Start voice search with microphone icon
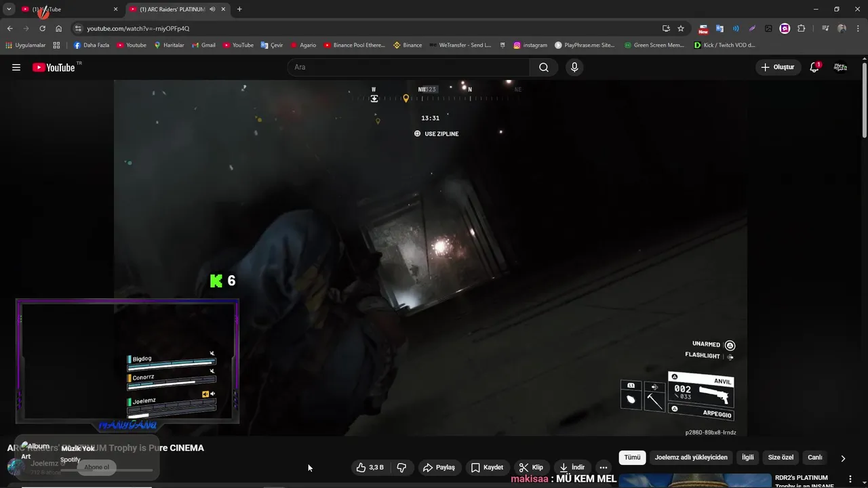 (574, 67)
